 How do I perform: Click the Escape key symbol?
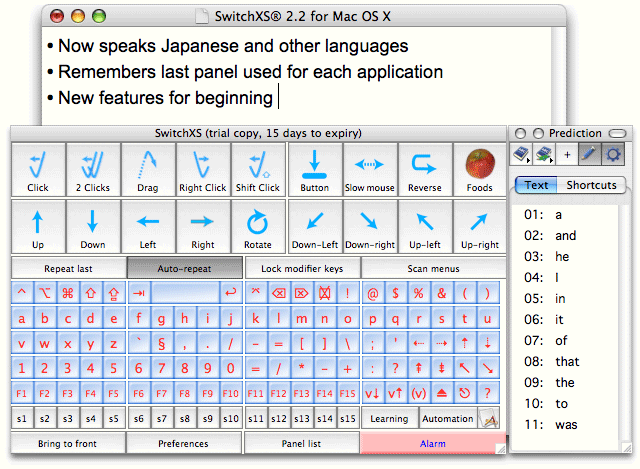click(x=256, y=293)
